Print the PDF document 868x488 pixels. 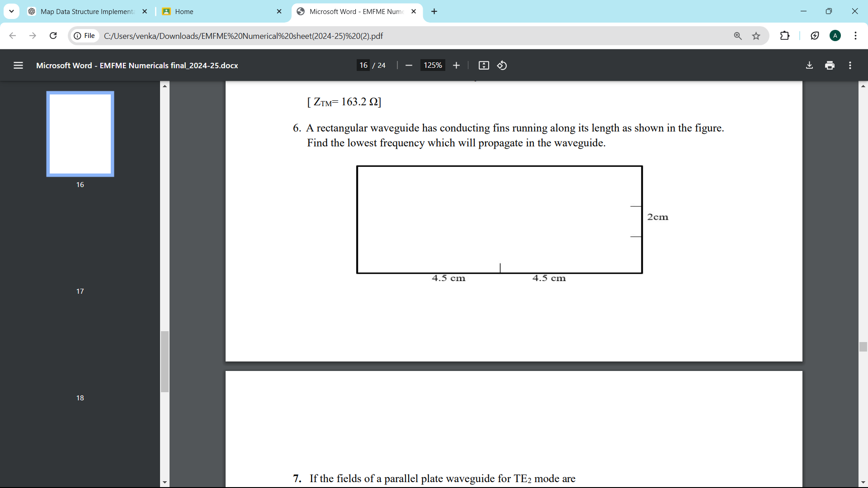click(830, 65)
